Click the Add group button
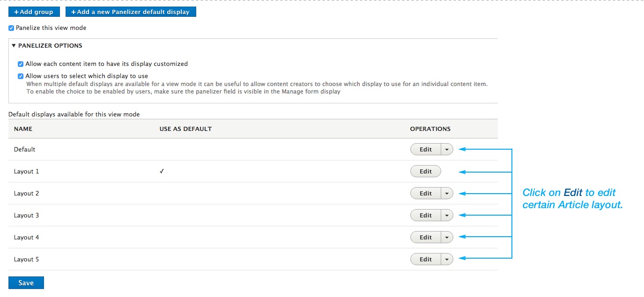Viewport: 644px width, 297px height. click(x=34, y=12)
